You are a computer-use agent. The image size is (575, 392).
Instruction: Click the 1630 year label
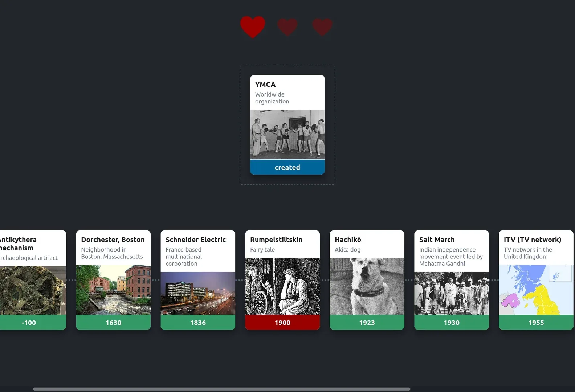tap(113, 323)
